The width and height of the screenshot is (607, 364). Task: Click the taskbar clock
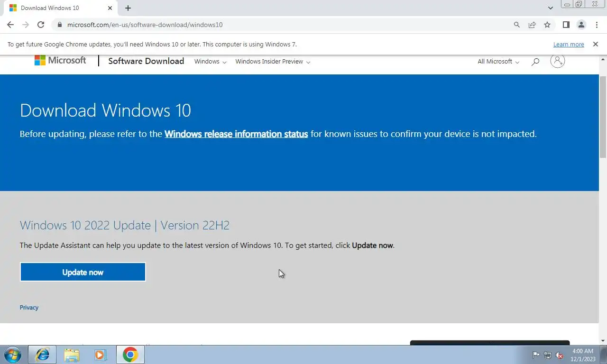pos(583,355)
